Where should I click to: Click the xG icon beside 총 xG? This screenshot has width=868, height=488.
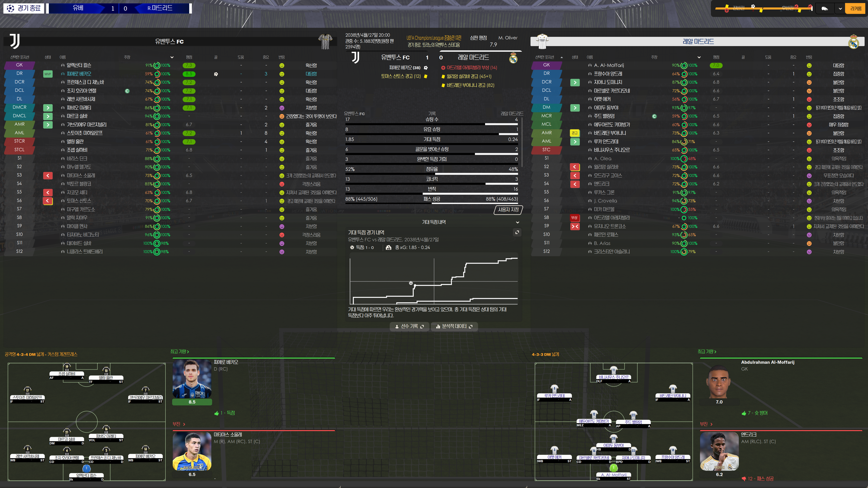point(389,248)
